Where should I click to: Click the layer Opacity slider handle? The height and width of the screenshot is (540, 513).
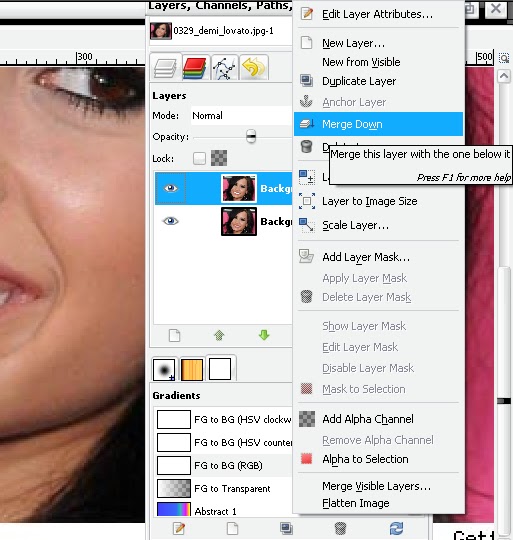(x=251, y=136)
